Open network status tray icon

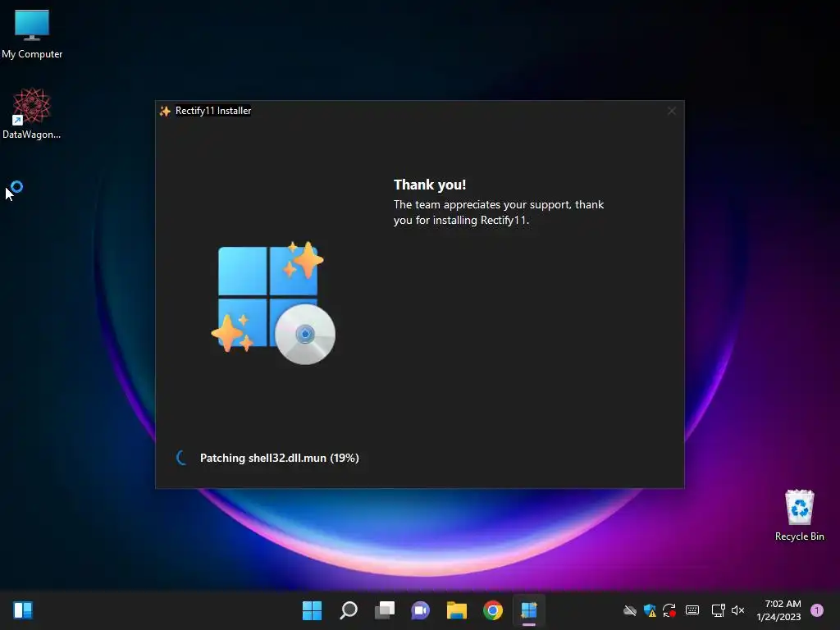coord(718,610)
